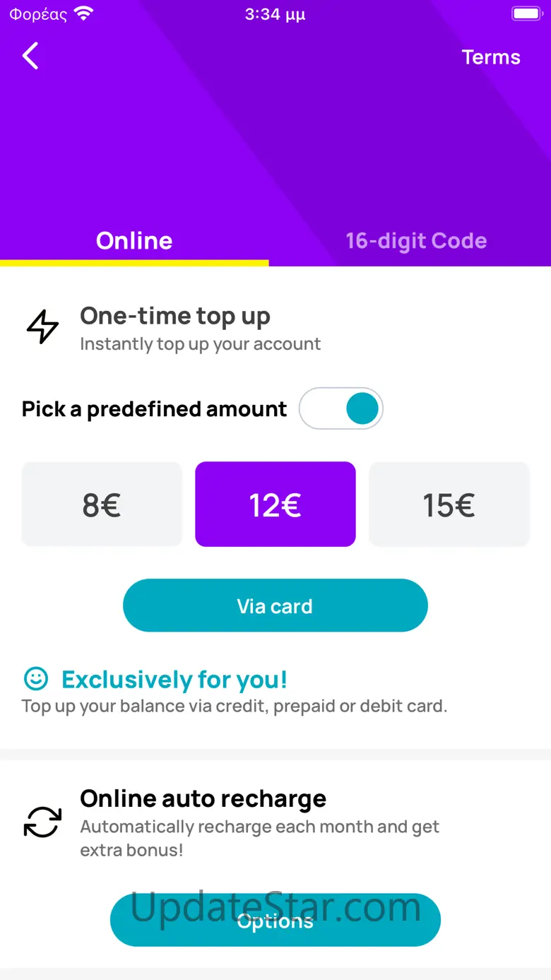This screenshot has width=551, height=980.
Task: Switch to the Online tab
Action: click(x=134, y=241)
